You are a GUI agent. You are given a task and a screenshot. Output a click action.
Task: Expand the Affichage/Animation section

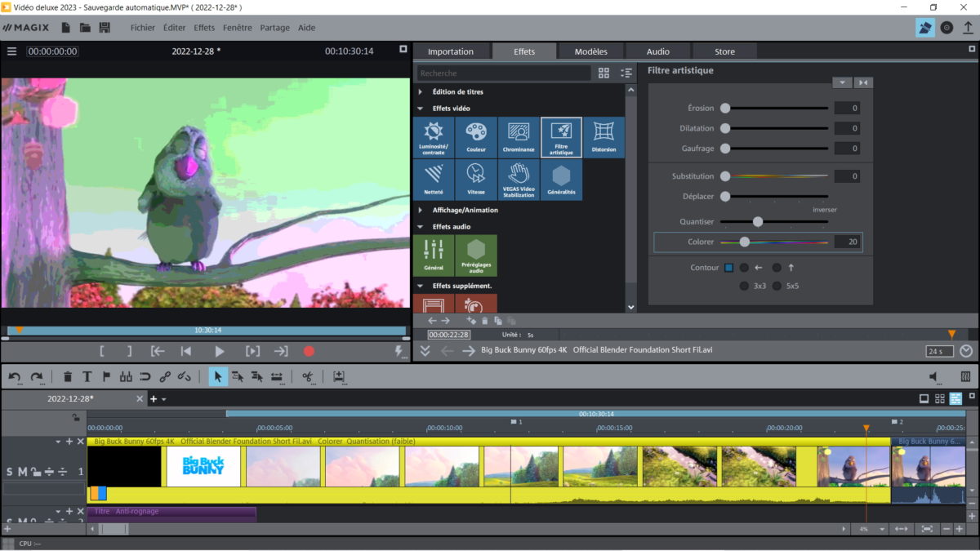coord(421,210)
